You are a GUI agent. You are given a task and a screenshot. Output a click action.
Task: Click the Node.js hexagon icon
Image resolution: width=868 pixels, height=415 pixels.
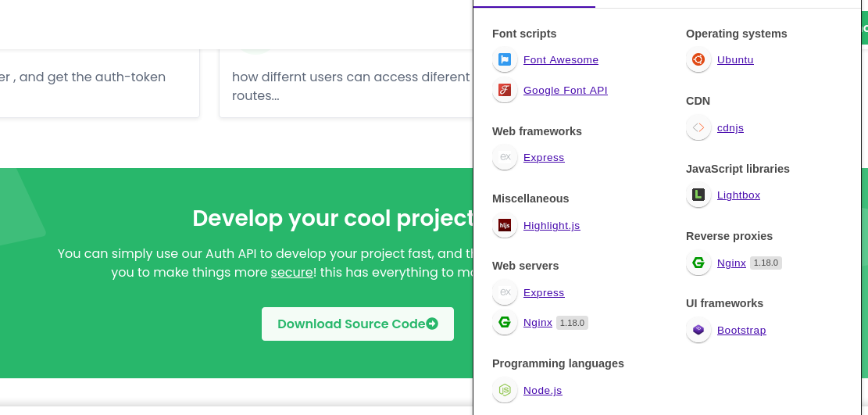tap(505, 391)
